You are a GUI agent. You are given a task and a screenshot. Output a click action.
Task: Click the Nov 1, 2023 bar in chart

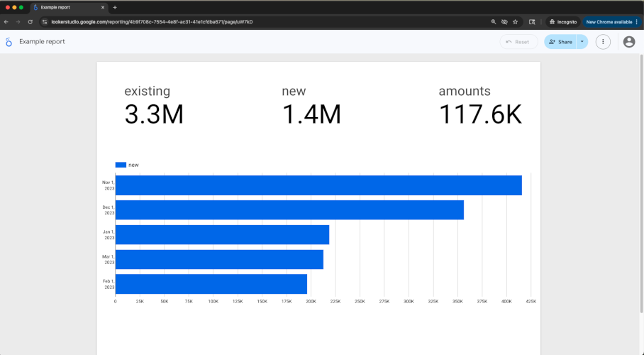318,185
